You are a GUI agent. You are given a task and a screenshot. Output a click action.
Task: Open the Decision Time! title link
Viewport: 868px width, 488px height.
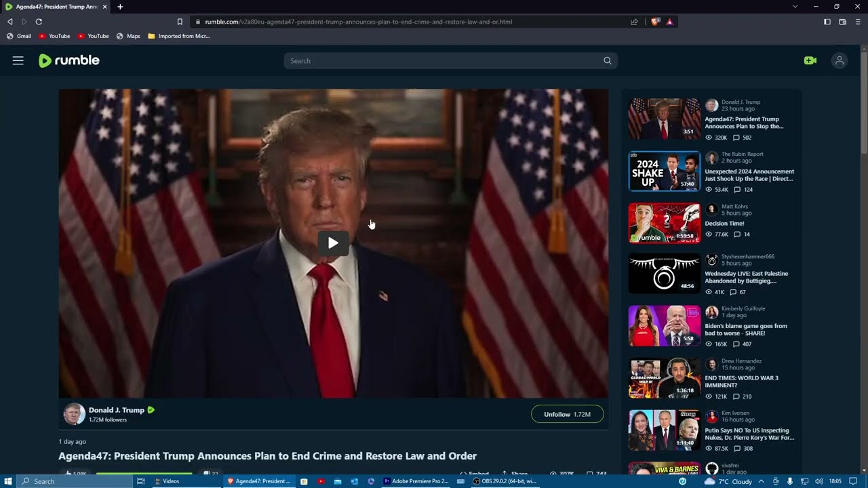point(724,223)
